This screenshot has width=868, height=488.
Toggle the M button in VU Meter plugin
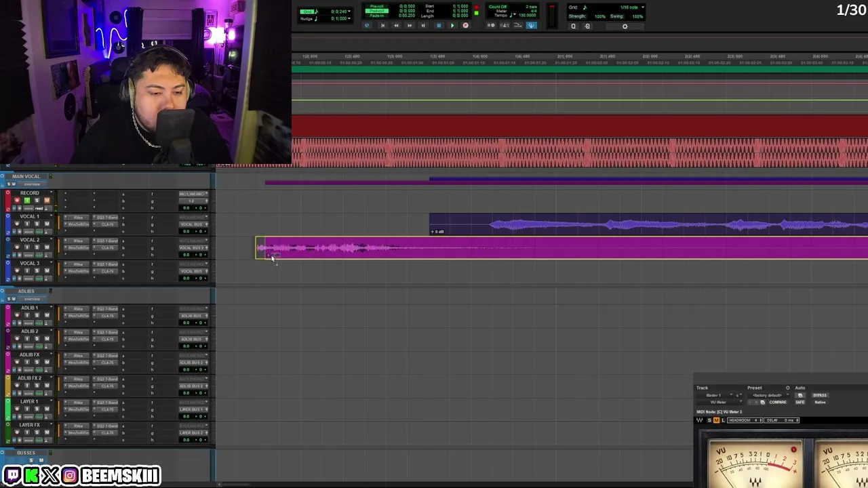point(716,420)
